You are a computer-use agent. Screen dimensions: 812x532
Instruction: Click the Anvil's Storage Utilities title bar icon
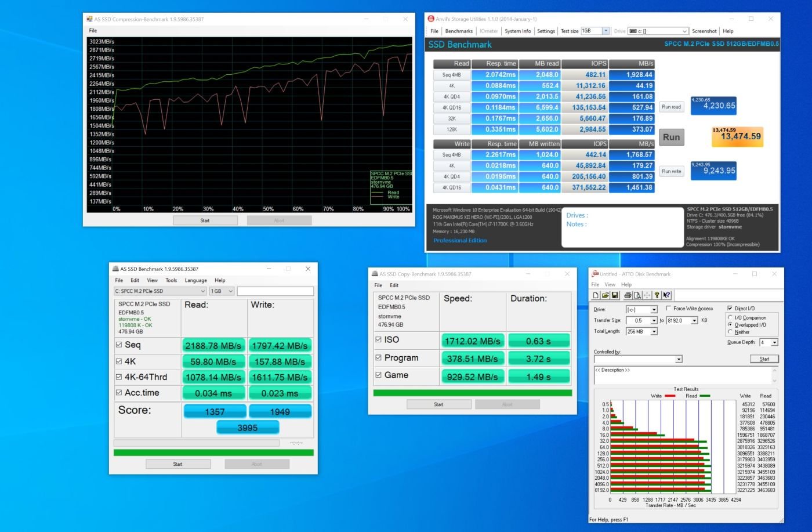[431, 19]
